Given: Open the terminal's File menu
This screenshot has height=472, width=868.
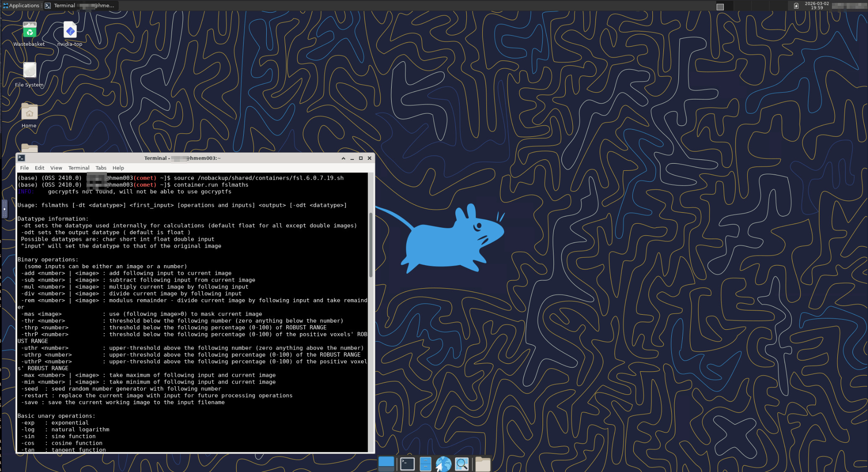Looking at the screenshot, I should coord(24,168).
